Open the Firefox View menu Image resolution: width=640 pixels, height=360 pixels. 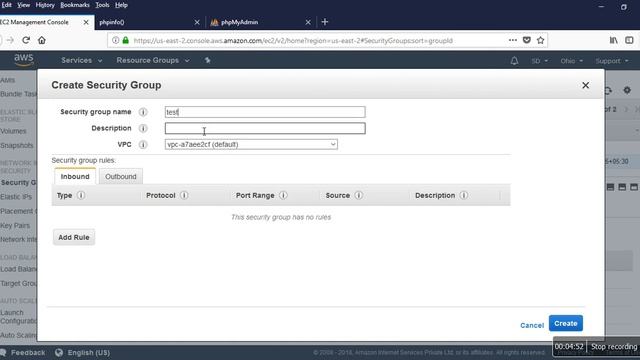point(23,5)
